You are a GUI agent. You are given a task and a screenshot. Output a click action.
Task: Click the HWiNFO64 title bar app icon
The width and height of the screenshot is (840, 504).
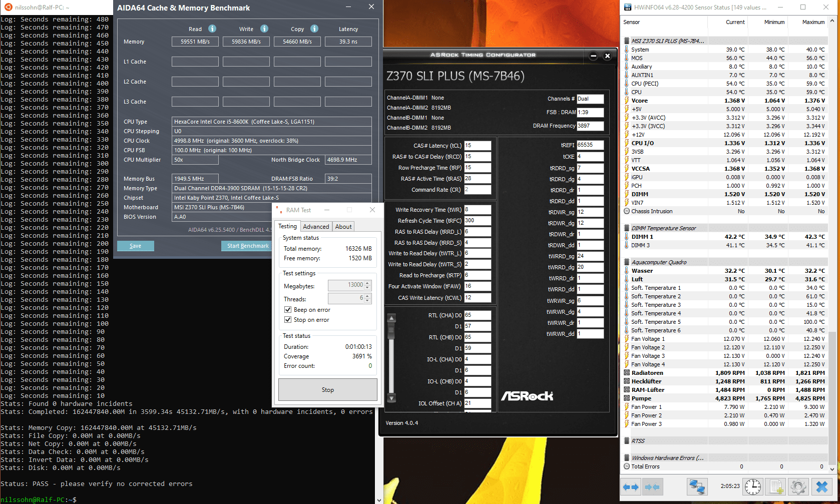pos(628,7)
